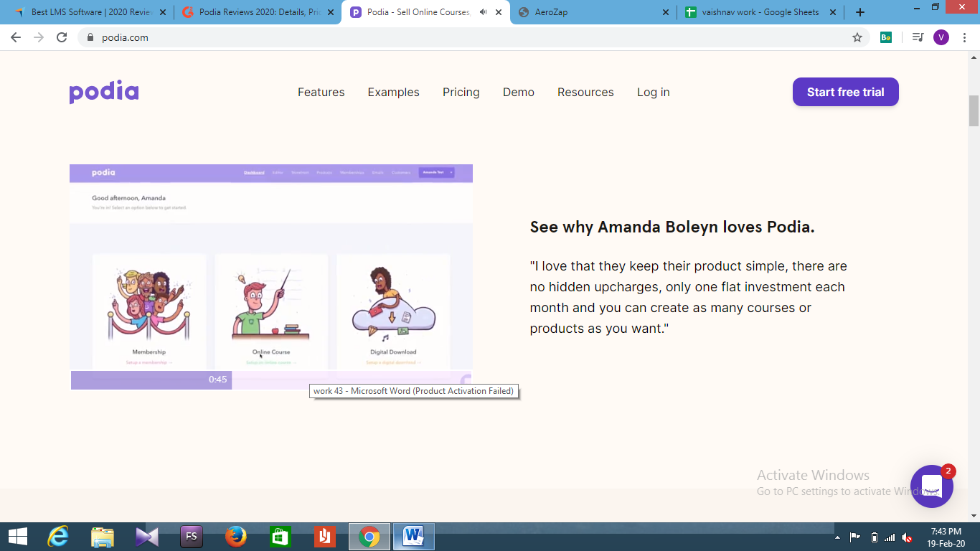
Task: Switch to the AeroZap tab
Action: (x=593, y=12)
